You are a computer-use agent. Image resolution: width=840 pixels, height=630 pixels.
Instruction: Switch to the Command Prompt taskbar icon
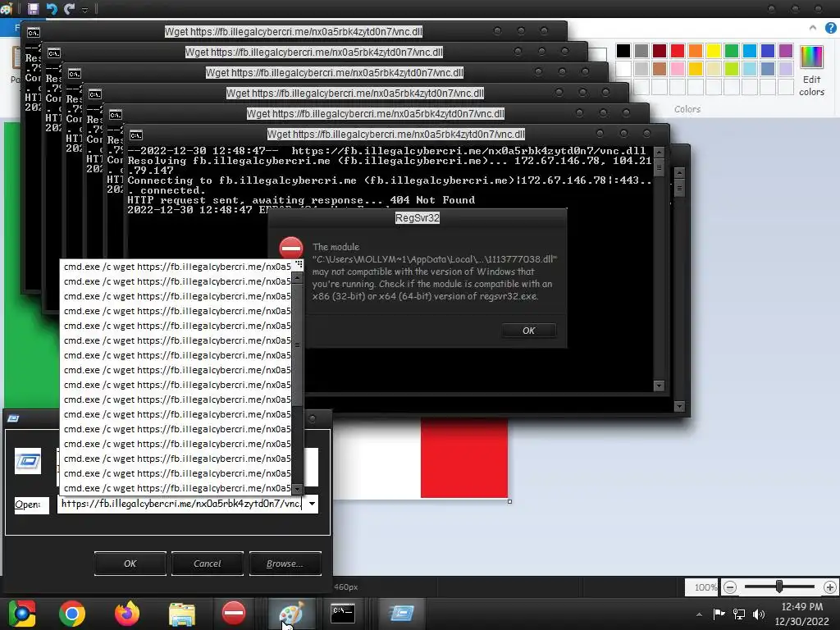[x=343, y=614]
